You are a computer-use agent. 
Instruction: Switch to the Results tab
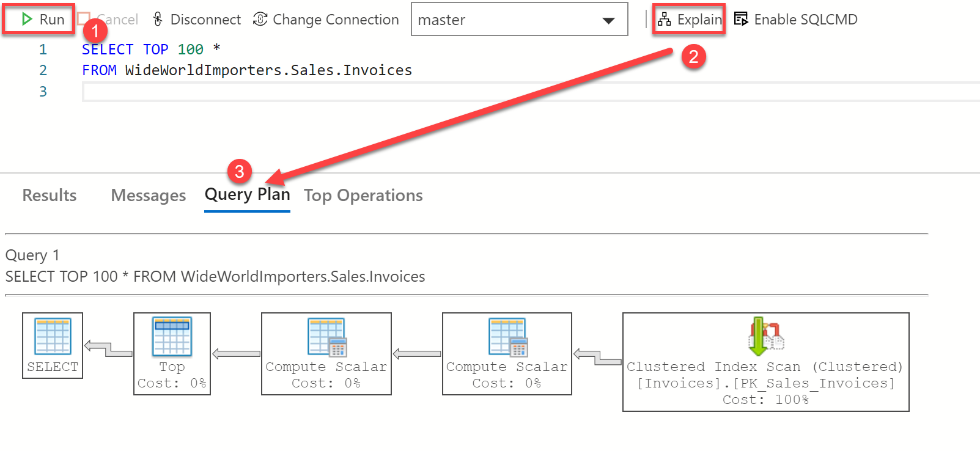[x=50, y=196]
